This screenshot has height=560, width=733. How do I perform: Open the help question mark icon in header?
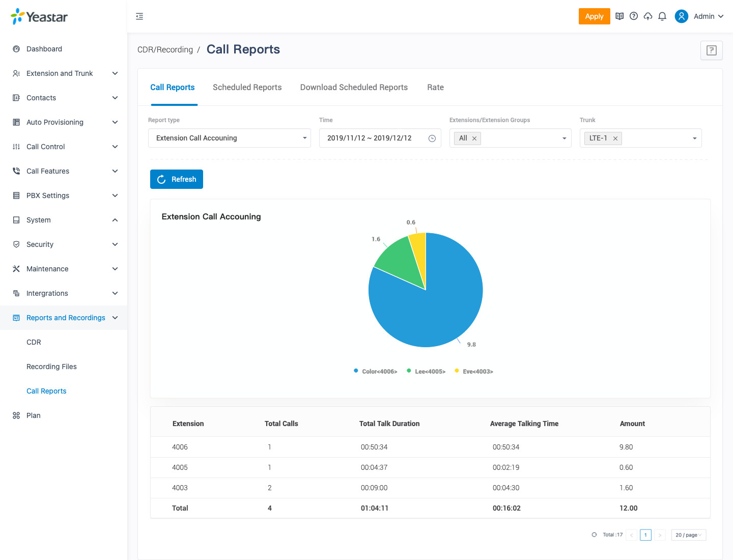tap(634, 16)
